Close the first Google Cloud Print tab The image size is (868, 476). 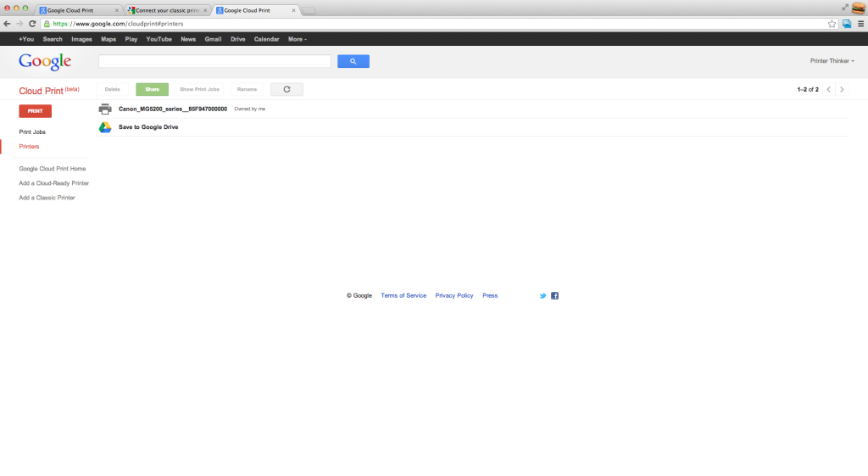[117, 10]
